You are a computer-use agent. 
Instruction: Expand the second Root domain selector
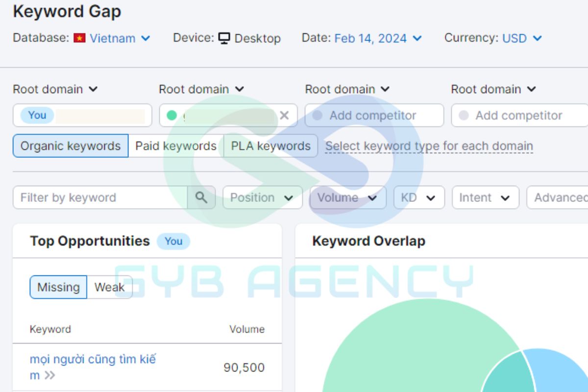(x=201, y=89)
